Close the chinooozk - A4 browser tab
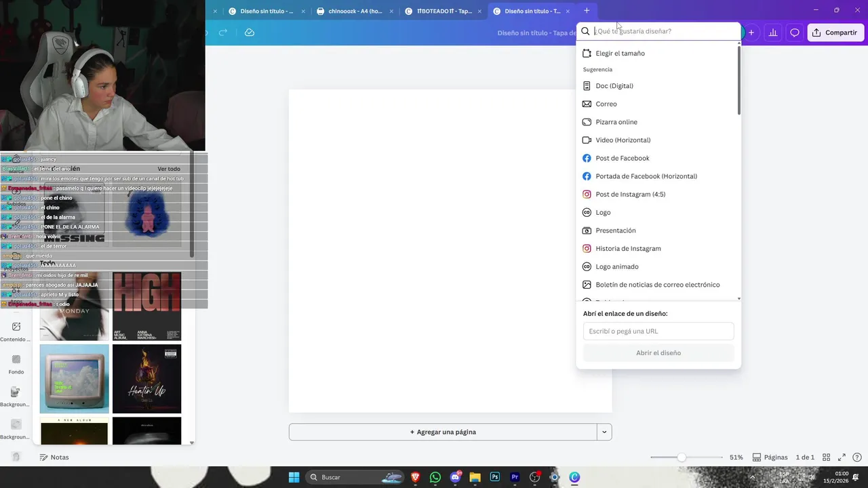868x488 pixels. [x=391, y=11]
